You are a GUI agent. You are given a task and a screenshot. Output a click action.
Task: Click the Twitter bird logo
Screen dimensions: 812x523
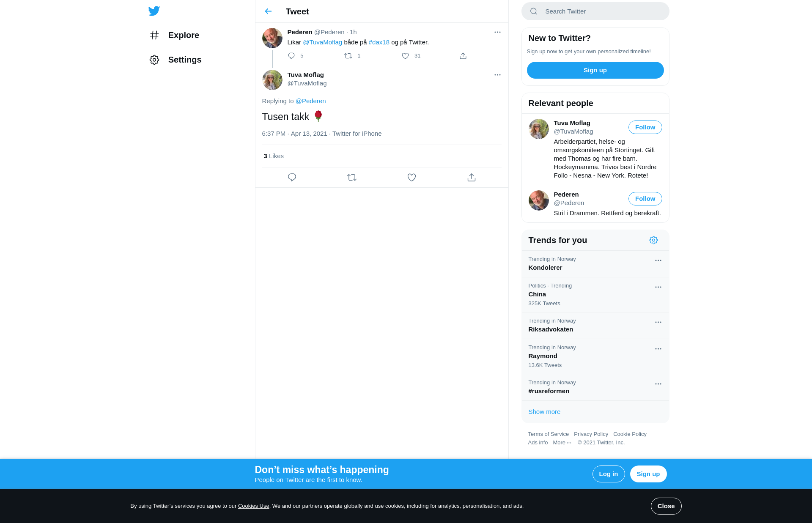pyautogui.click(x=154, y=11)
